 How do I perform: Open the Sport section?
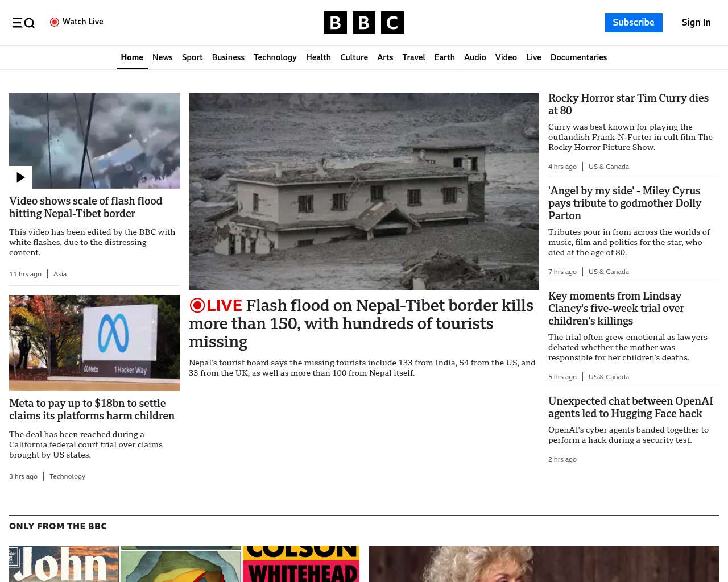pyautogui.click(x=192, y=57)
